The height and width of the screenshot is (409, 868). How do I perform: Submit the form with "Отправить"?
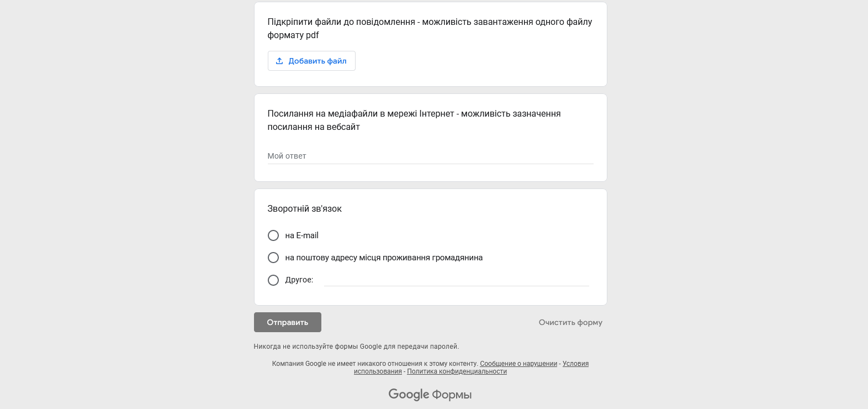[x=287, y=322]
